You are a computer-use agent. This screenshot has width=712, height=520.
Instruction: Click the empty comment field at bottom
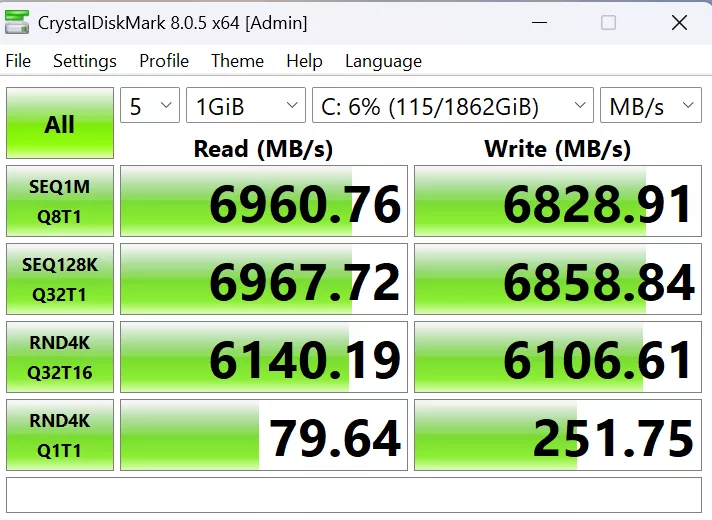[x=354, y=495]
